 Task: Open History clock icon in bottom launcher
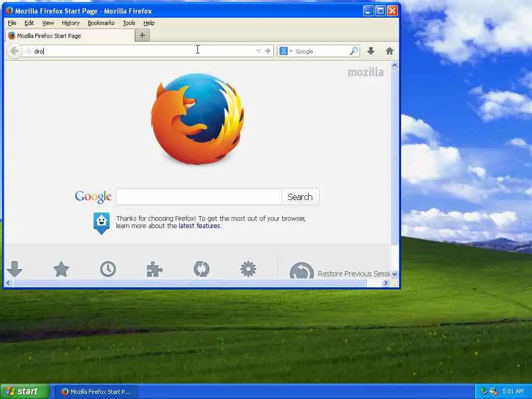pyautogui.click(x=108, y=269)
